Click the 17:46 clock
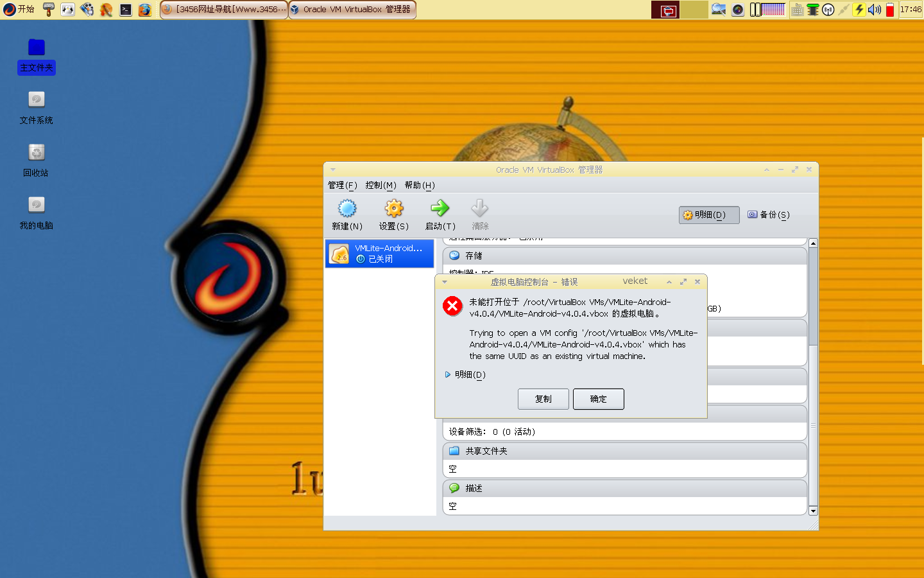This screenshot has height=578, width=924. [911, 9]
